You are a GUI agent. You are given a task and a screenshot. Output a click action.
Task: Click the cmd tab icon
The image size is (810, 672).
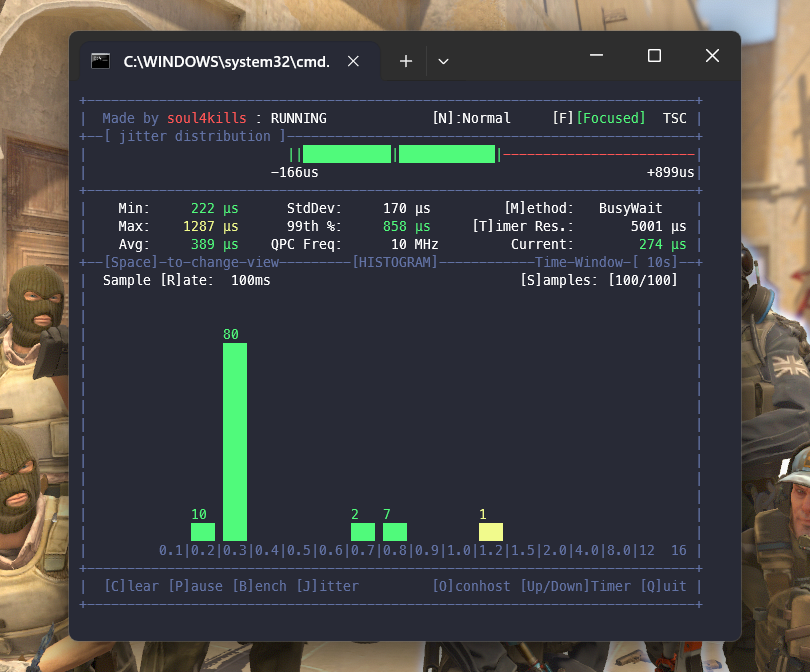(x=100, y=61)
